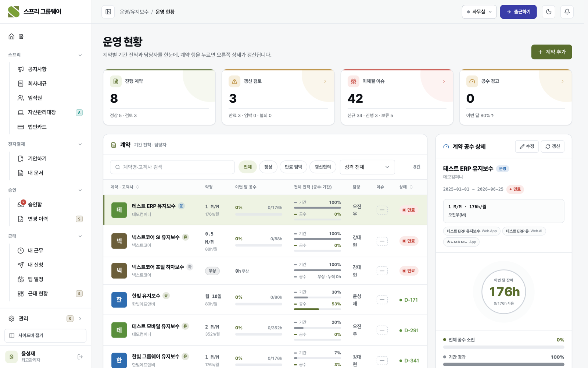Screen dimensions: 588x368
Task: Select the 갱신협의 filter chip
Action: pos(323,167)
